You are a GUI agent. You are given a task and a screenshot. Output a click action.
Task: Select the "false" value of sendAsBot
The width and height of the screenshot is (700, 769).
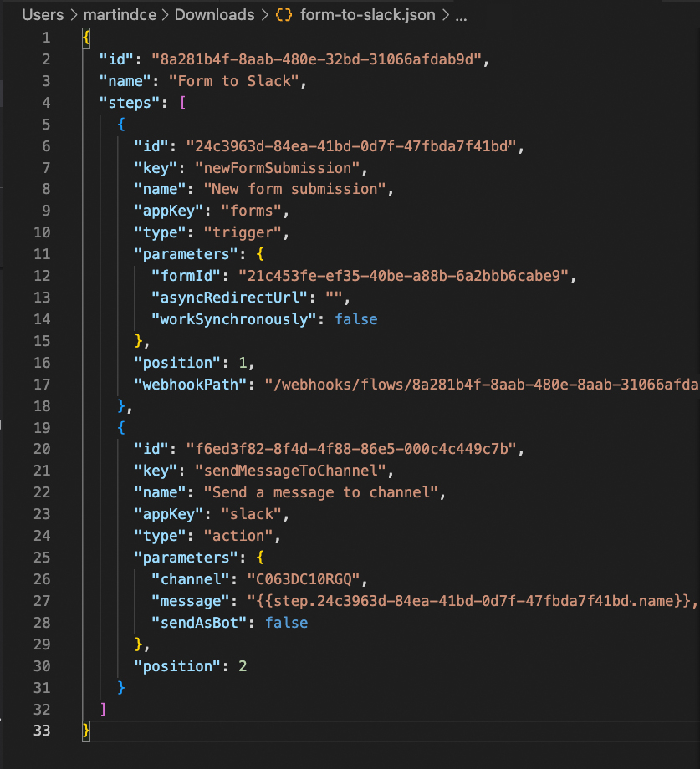point(287,622)
